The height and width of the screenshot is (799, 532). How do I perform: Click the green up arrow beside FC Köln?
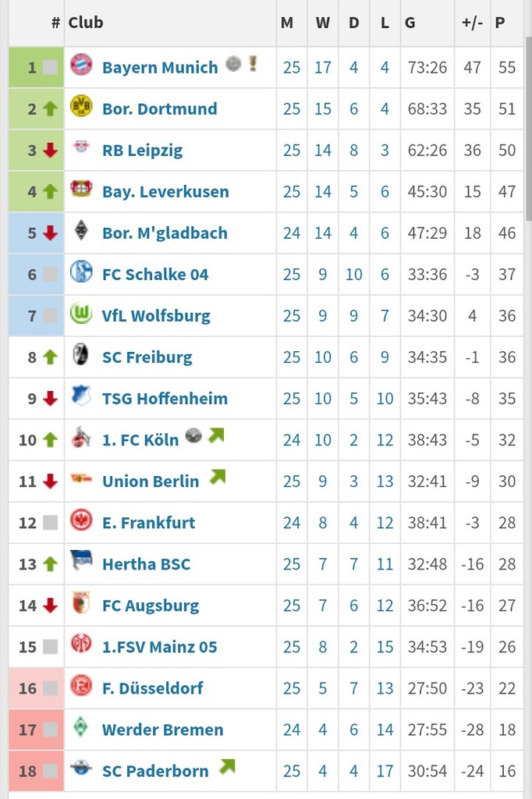(x=51, y=440)
